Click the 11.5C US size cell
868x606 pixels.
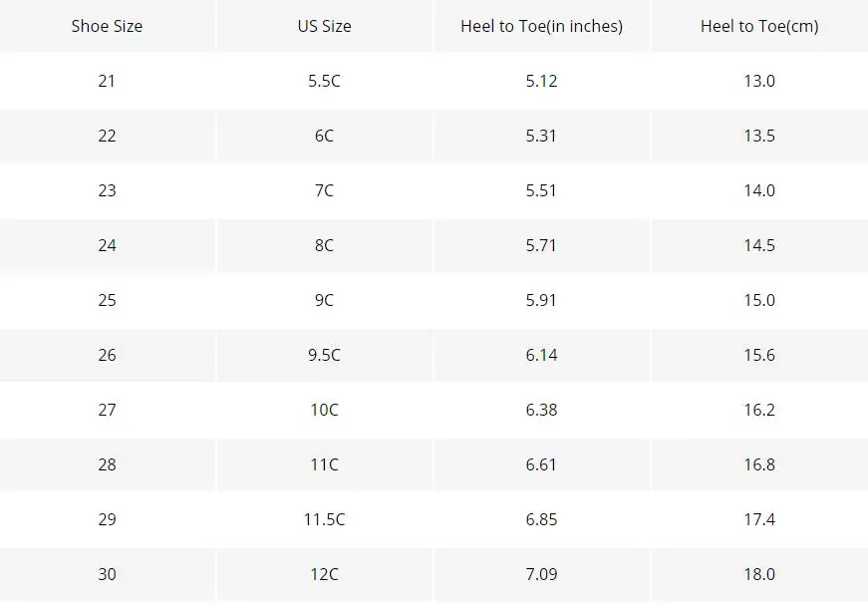324,519
